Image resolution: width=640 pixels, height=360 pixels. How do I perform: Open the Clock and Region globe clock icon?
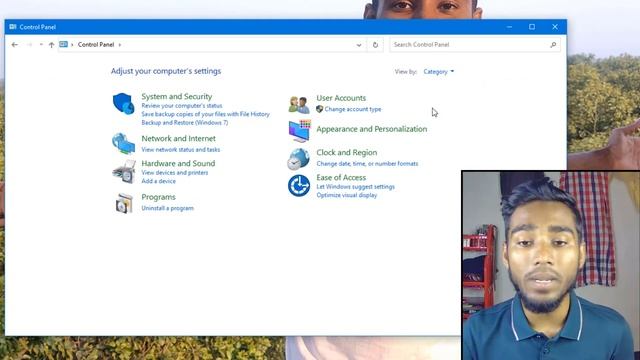click(x=298, y=159)
